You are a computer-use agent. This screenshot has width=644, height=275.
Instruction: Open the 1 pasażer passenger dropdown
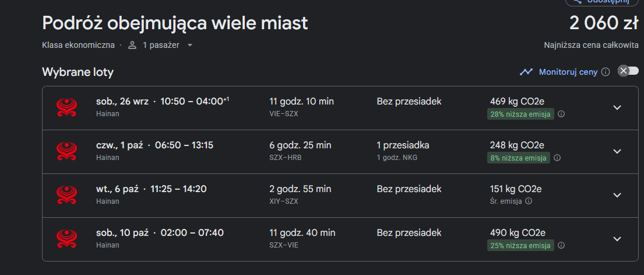pos(161,46)
